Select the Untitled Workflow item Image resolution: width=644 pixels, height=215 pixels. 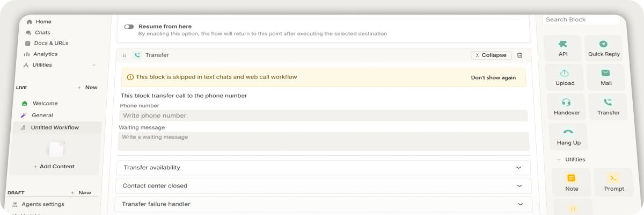(54, 127)
